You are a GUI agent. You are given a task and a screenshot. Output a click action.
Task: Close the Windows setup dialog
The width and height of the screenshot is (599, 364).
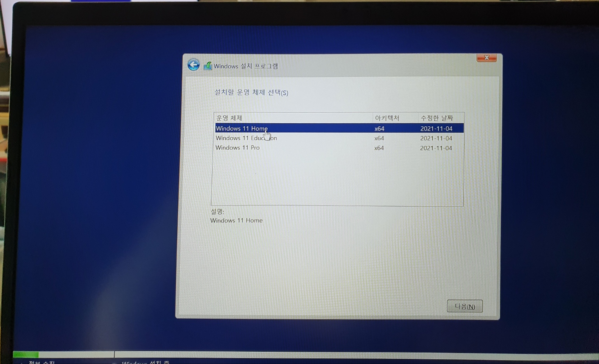pos(487,58)
